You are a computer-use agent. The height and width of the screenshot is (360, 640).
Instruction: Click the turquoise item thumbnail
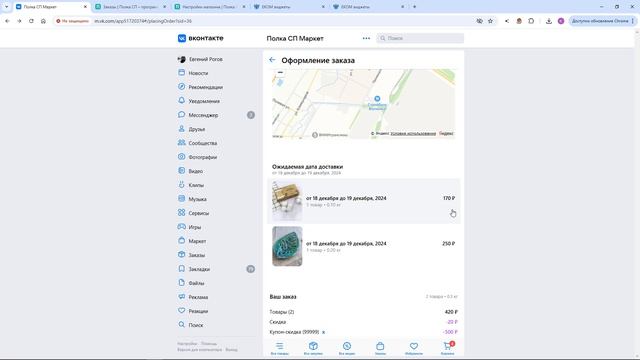pos(287,246)
